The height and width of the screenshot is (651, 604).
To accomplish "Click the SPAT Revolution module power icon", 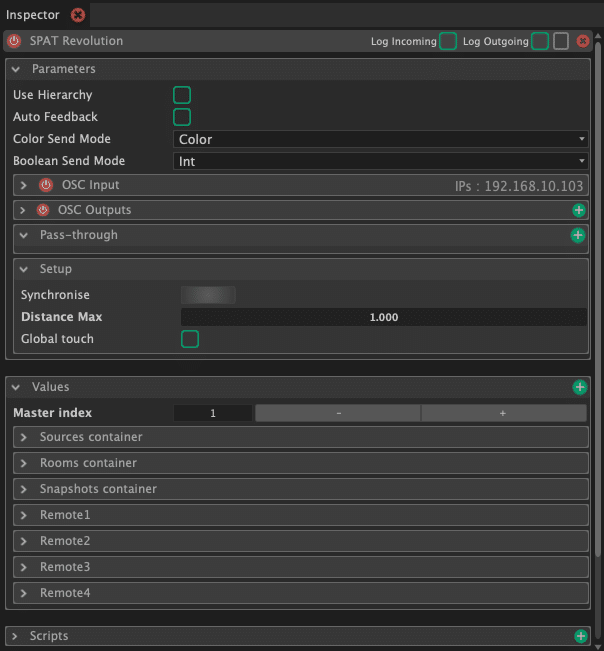I will coord(14,42).
